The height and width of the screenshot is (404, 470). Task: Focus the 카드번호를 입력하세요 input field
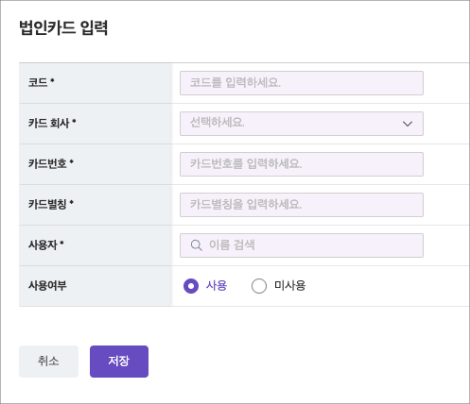click(x=302, y=164)
